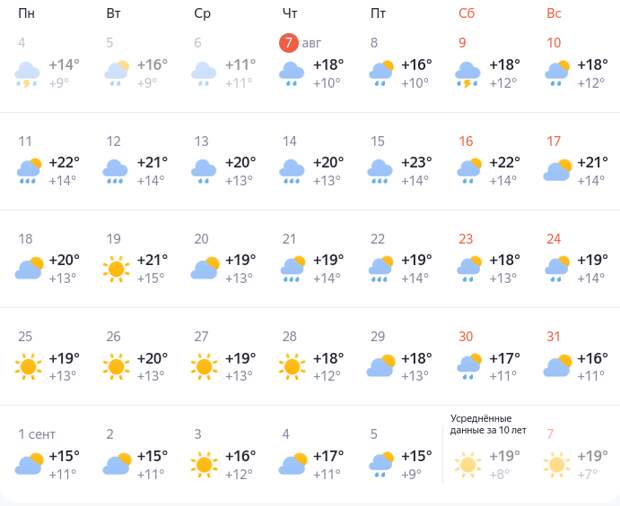Click the cloud icon for Sunday the 17th

click(557, 171)
